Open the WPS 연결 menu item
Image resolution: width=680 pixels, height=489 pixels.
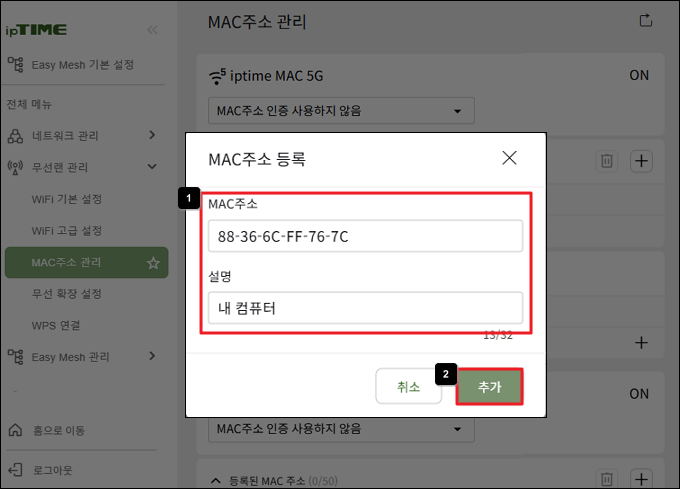point(56,326)
